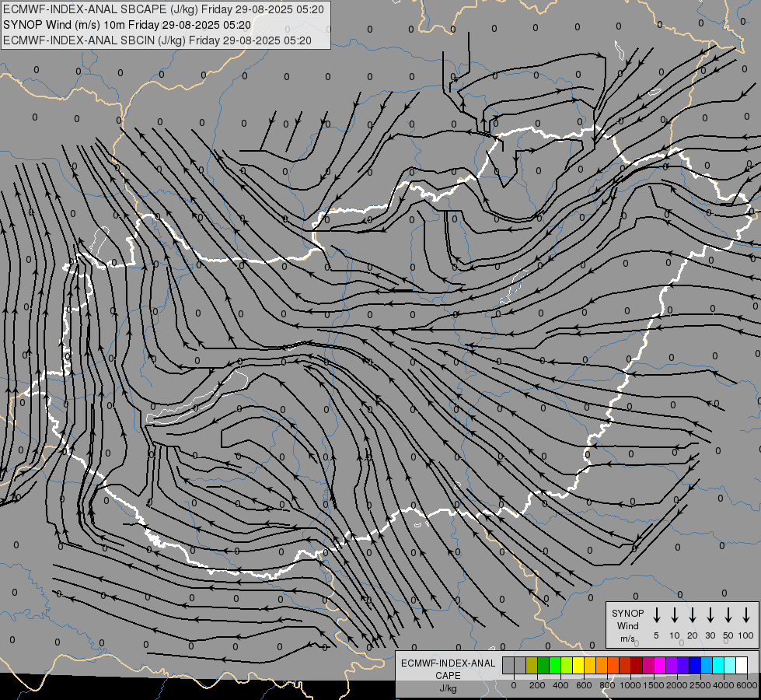Click the 2500 tick label on CAPE scale

pos(700,685)
